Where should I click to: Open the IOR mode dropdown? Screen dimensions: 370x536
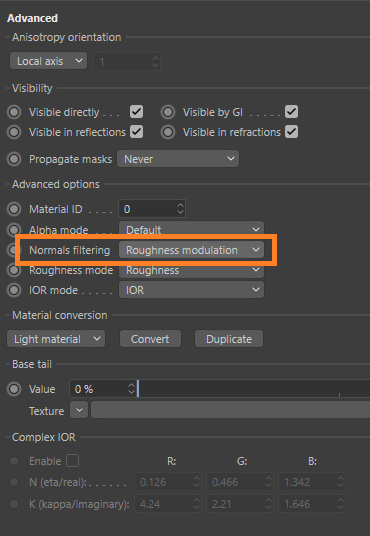pos(191,290)
